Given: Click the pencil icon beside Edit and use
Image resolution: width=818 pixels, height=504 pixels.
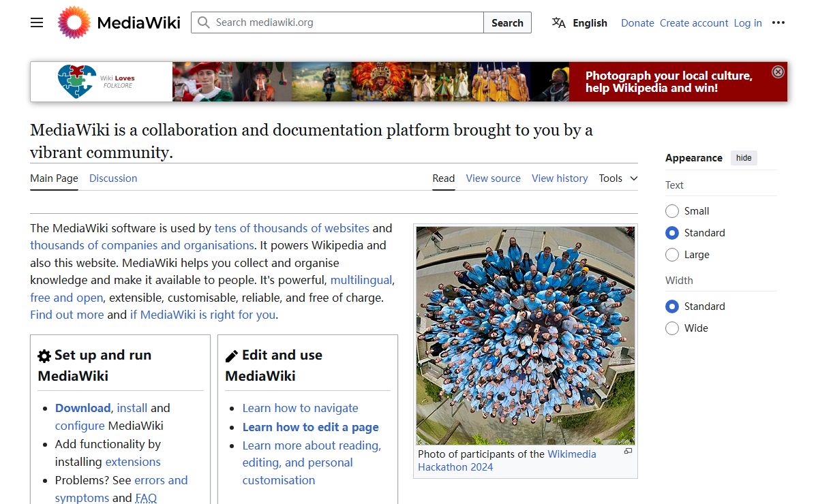Looking at the screenshot, I should pos(232,356).
